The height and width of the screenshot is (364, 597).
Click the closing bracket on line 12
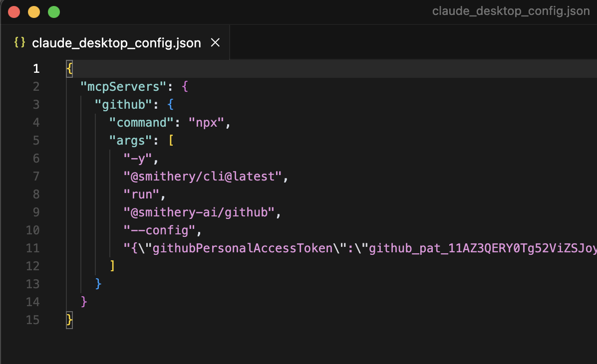112,265
